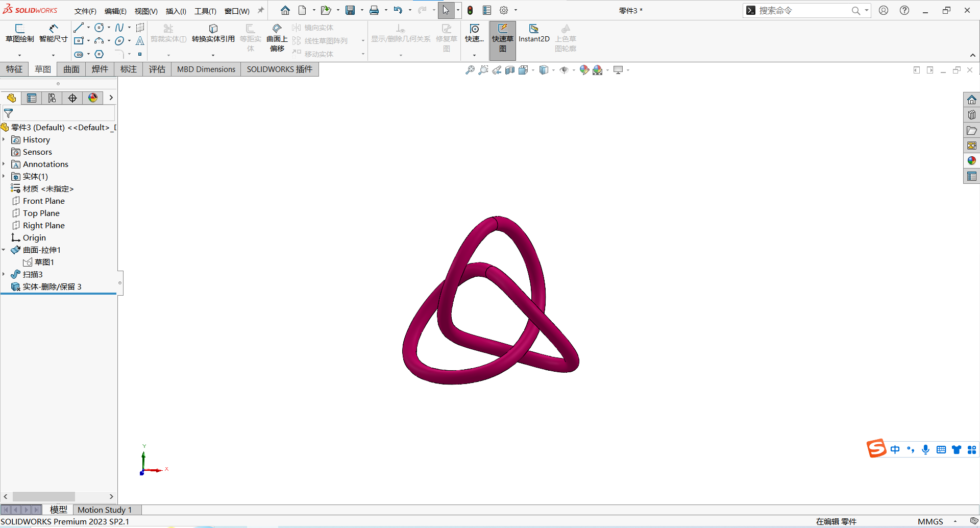
Task: Select the Corner Rectangle tool
Action: tap(79, 40)
